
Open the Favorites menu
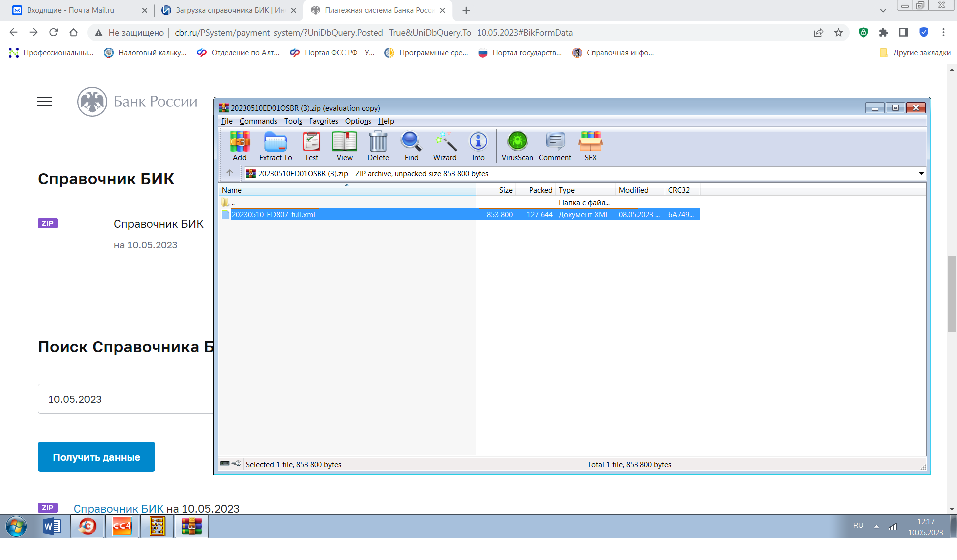[323, 121]
